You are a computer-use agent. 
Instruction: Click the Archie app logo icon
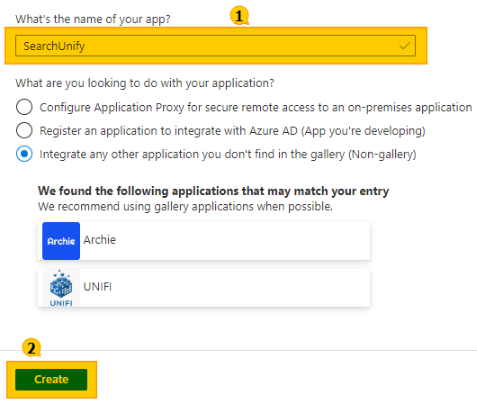point(61,241)
